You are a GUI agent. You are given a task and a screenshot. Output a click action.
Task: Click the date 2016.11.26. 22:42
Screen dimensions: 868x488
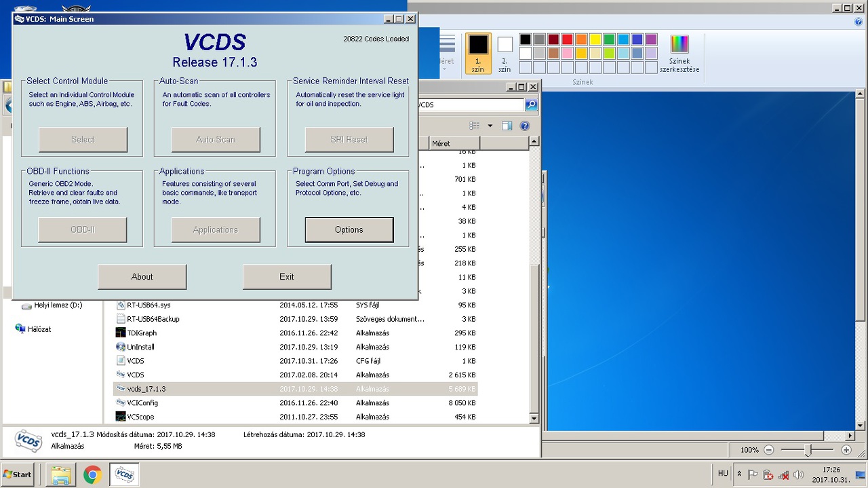click(308, 333)
